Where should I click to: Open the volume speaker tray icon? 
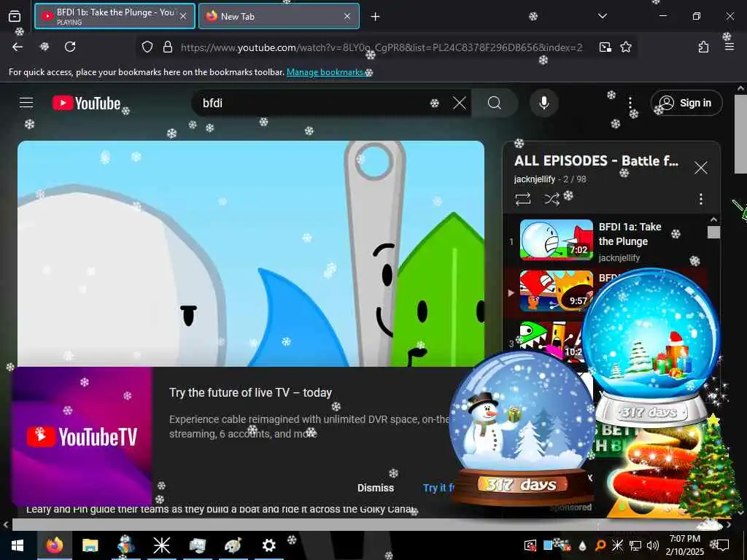coord(653,545)
